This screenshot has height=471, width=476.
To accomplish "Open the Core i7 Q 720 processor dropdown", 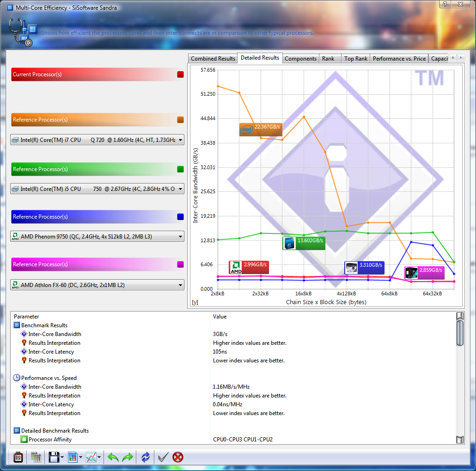I will click(x=97, y=140).
